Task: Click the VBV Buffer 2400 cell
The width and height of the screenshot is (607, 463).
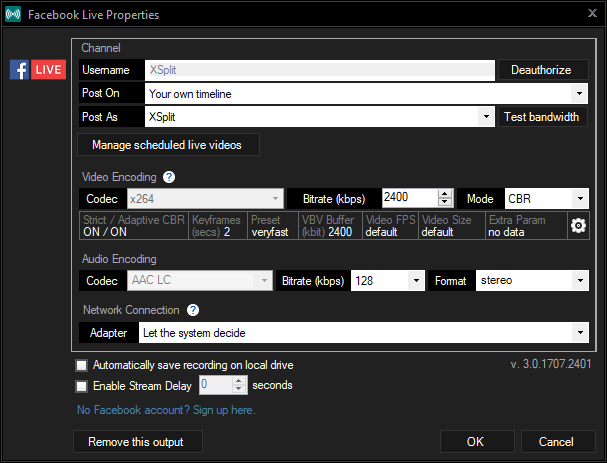Action: (330, 226)
